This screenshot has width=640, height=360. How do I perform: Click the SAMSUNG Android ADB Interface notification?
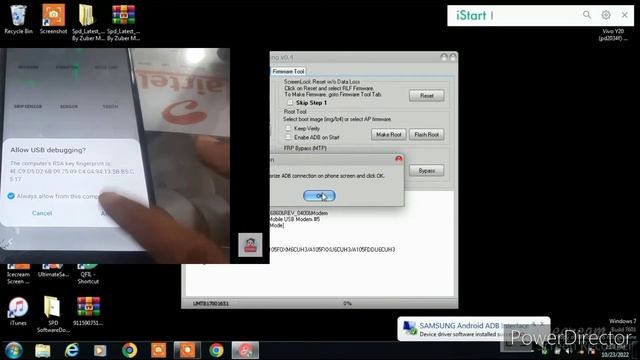473,329
